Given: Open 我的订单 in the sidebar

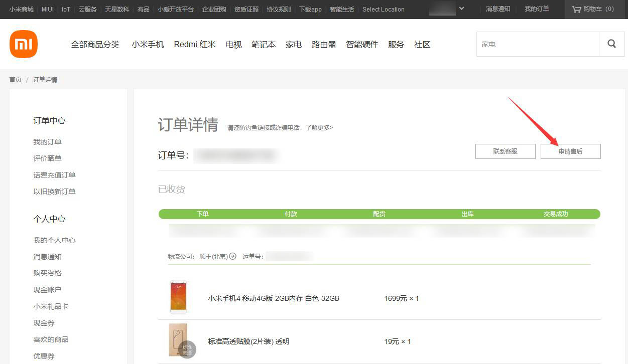Looking at the screenshot, I should click(x=47, y=142).
